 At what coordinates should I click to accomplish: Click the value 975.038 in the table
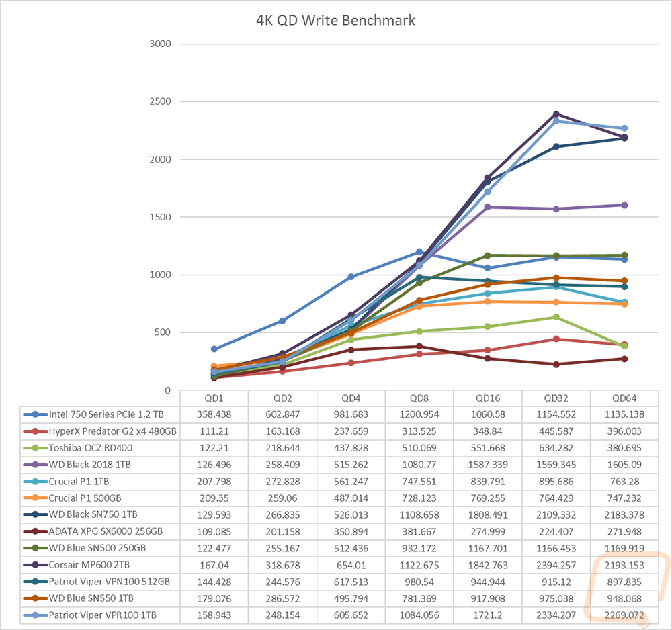(556, 598)
